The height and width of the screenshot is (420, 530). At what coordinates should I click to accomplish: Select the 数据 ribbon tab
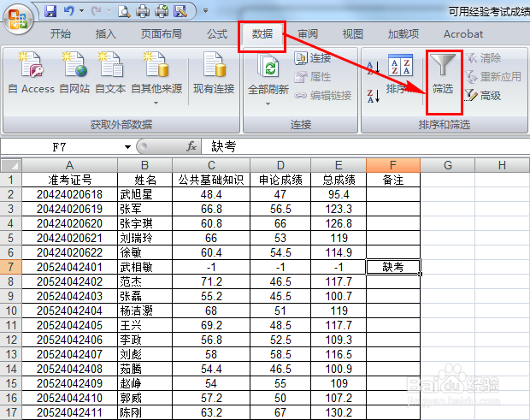coord(262,34)
